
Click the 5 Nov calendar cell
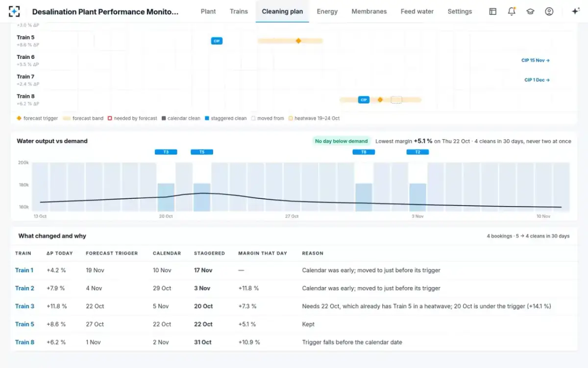pos(161,306)
